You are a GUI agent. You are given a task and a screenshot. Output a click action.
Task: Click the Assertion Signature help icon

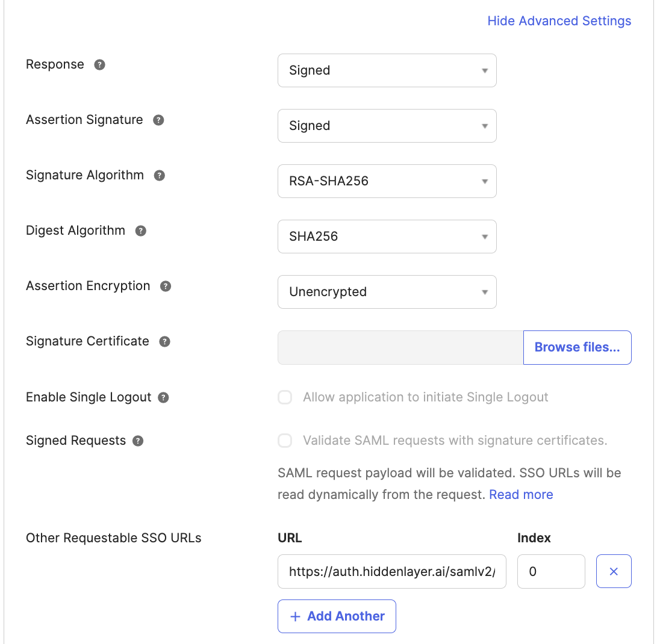coord(158,120)
